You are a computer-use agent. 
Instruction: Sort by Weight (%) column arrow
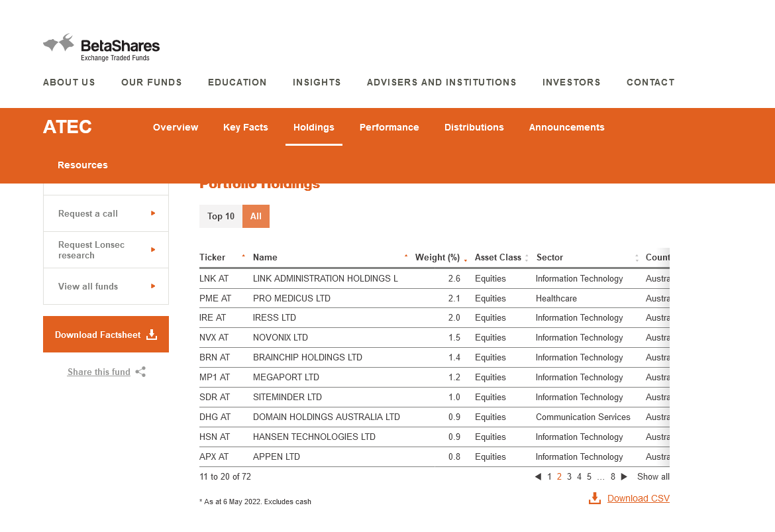pos(466,258)
